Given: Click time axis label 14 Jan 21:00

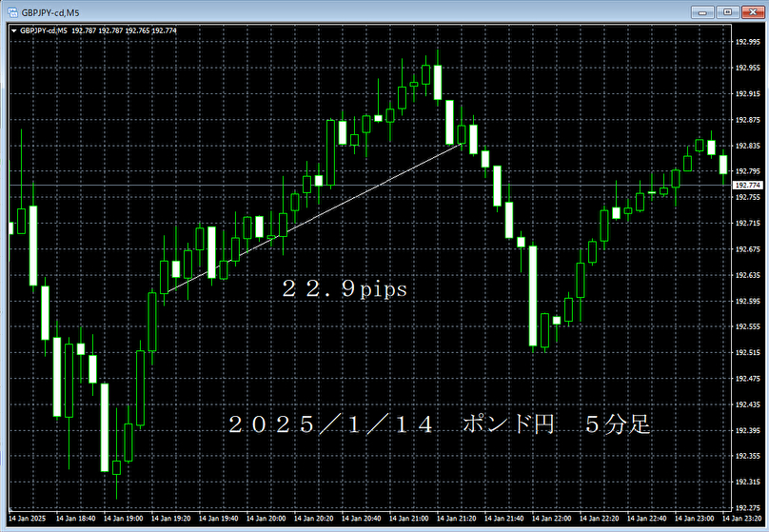Looking at the screenshot, I should point(408,519).
